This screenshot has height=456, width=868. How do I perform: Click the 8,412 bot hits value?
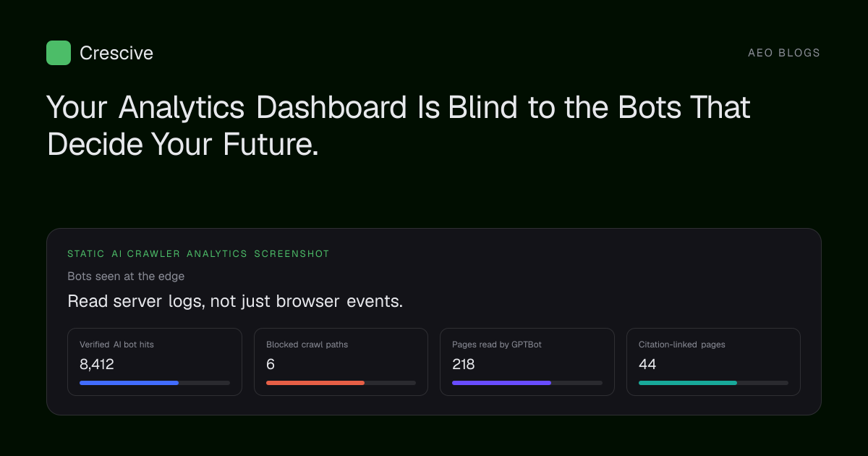point(97,364)
